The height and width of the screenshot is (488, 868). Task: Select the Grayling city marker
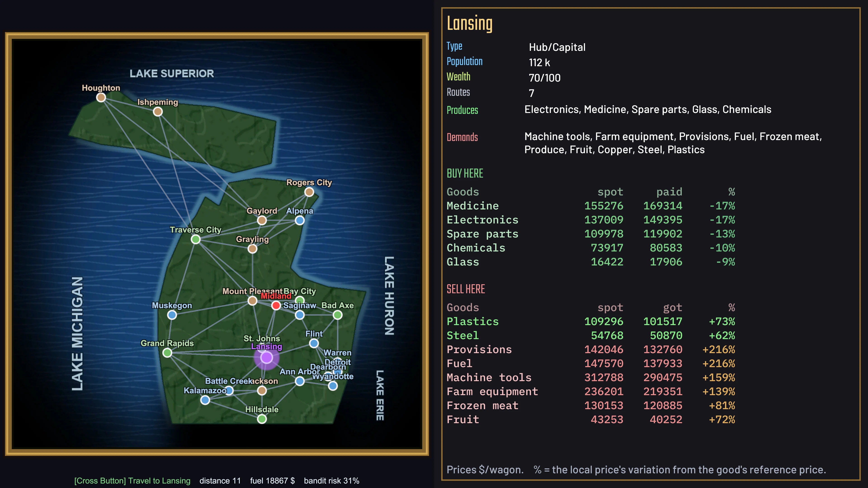point(252,249)
